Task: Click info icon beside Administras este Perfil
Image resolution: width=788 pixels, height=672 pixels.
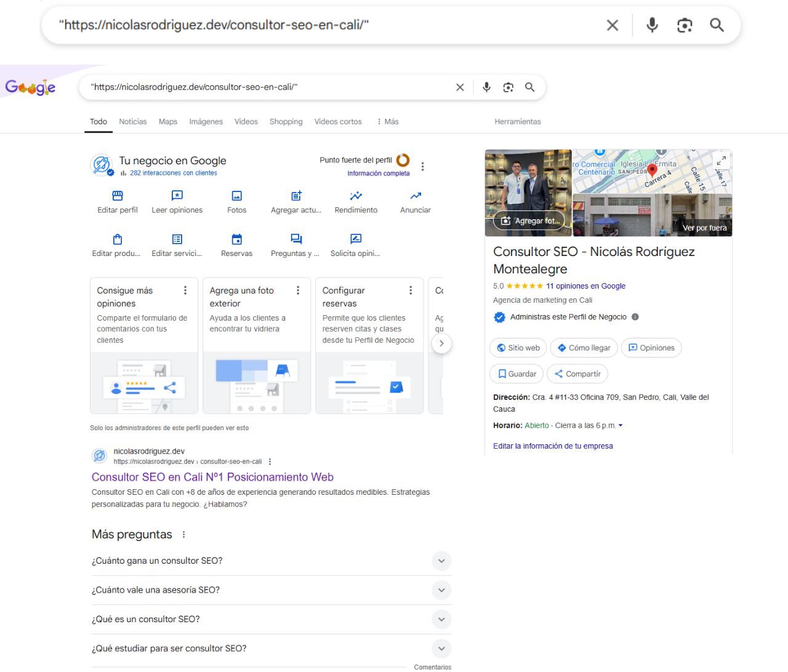Action: (635, 317)
